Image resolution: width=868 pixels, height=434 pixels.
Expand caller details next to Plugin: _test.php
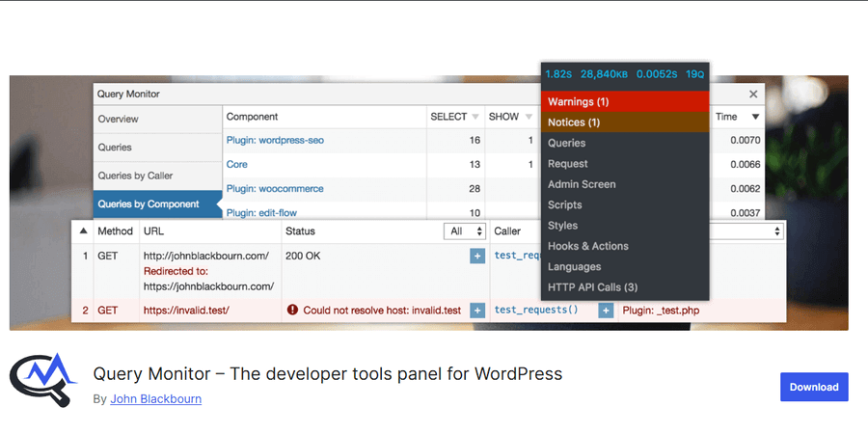tap(606, 311)
